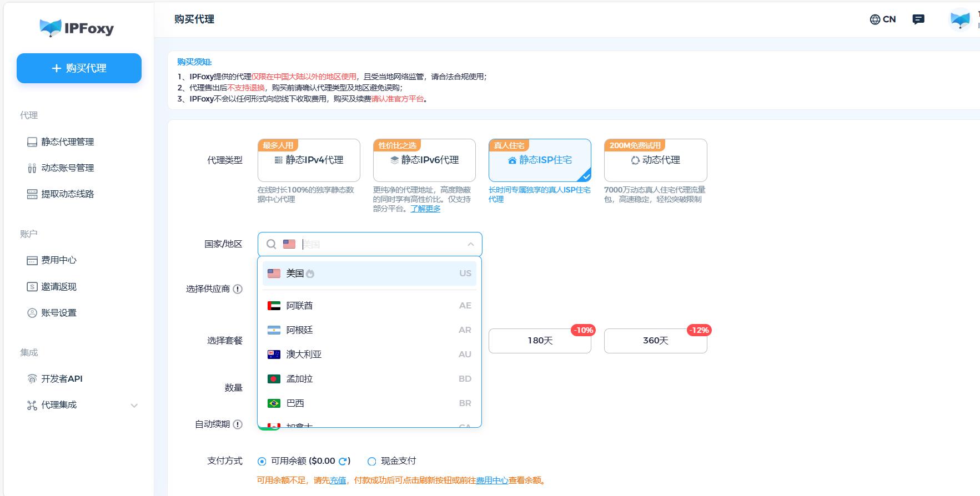The image size is (980, 496).
Task: Click info icon beside 自动续期
Action: click(x=238, y=424)
